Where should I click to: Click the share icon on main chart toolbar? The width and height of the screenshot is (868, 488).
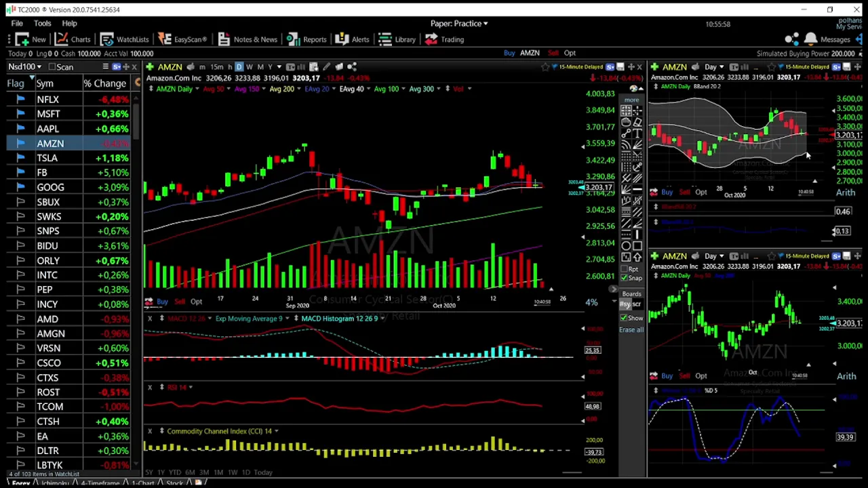click(x=352, y=66)
